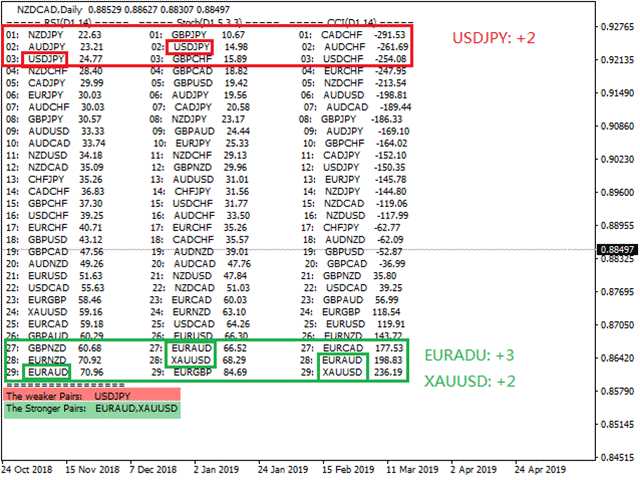Click GBPCHF RSI value 37.30
The height and width of the screenshot is (480, 640).
pyautogui.click(x=91, y=204)
